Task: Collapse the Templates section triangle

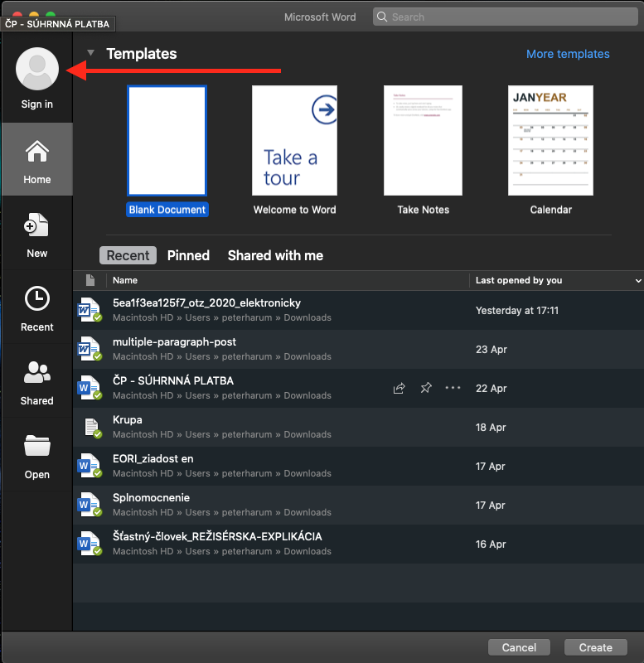Action: tap(91, 54)
